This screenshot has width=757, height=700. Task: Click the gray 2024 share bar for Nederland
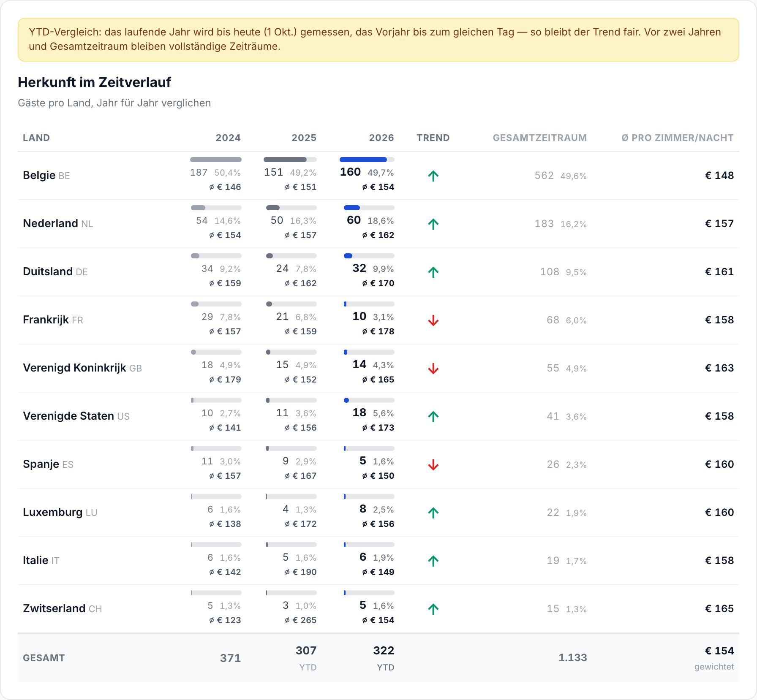(198, 208)
